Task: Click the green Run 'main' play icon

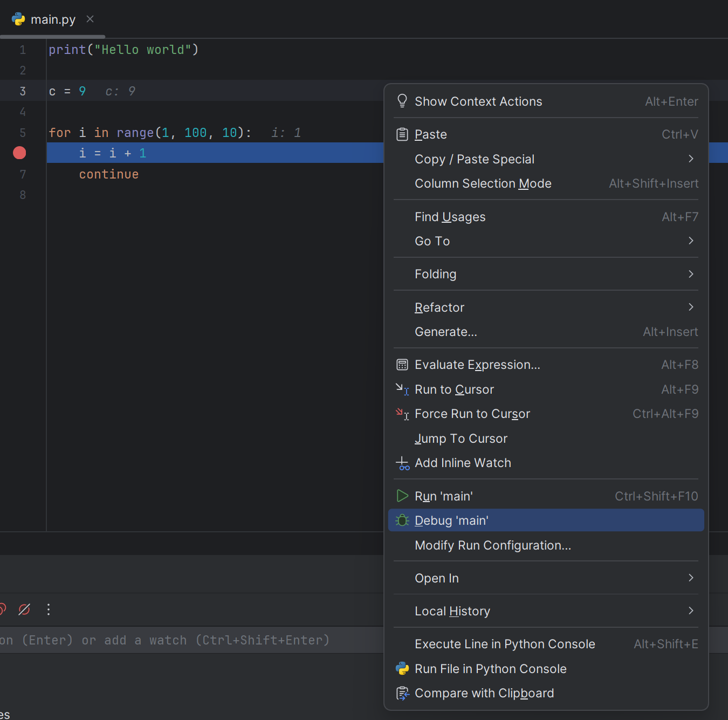Action: 402,496
